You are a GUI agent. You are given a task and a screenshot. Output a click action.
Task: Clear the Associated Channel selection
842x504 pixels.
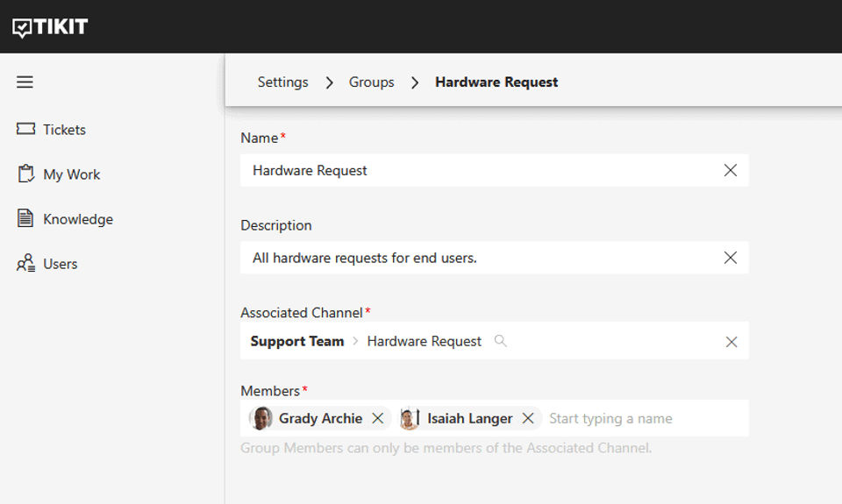731,342
